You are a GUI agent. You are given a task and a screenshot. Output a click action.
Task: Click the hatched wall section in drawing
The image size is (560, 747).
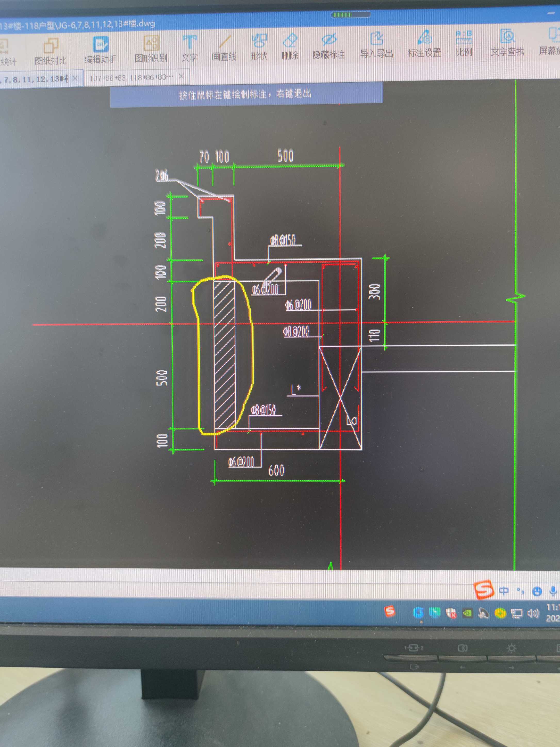point(225,355)
